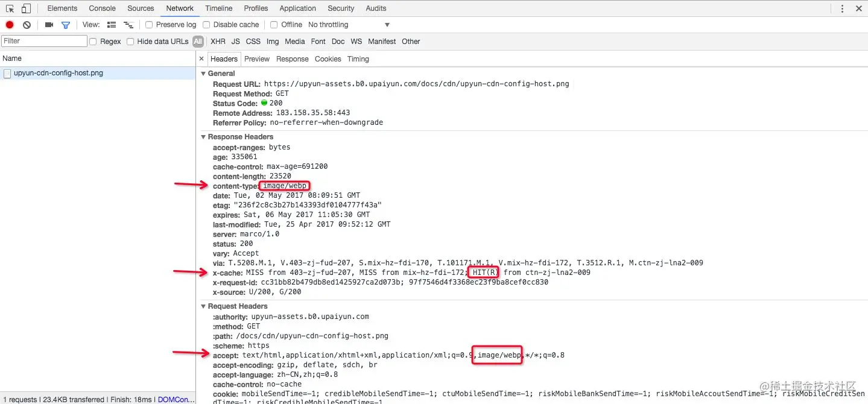
Task: Close the request details pane
Action: click(201, 59)
